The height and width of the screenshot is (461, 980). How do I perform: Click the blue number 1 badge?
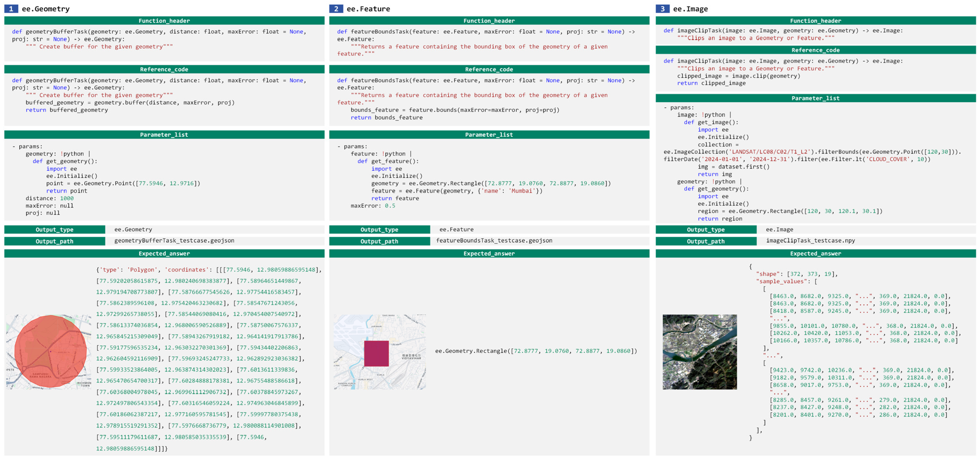point(11,9)
